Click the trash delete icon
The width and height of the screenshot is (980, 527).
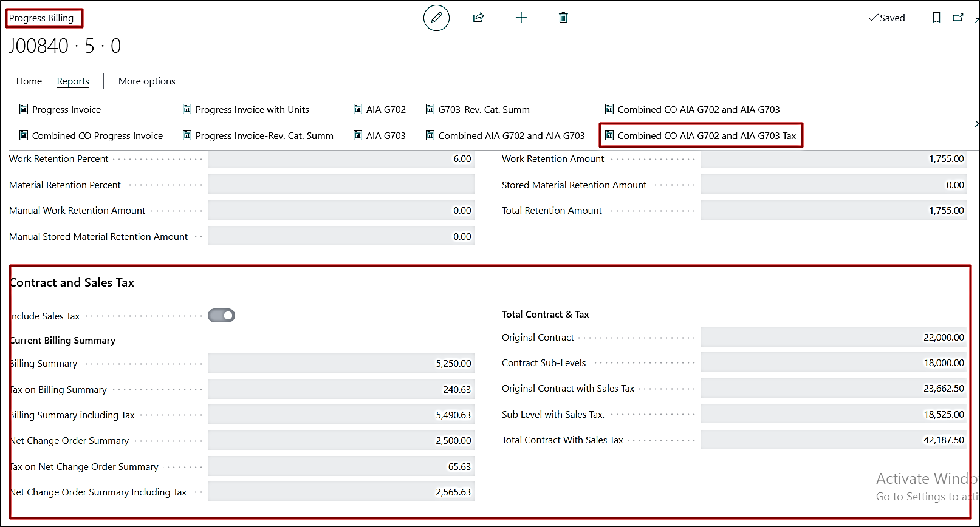point(563,18)
